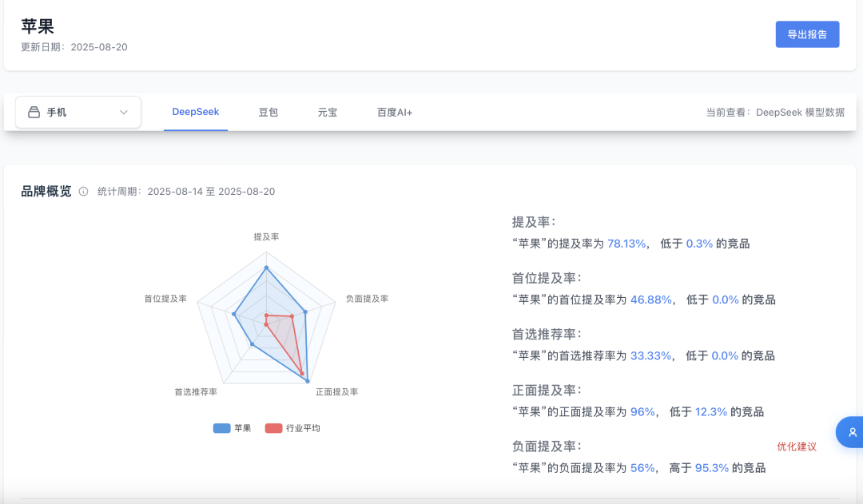Click the 提及率 axis label on radar chart
863x504 pixels.
pos(266,236)
